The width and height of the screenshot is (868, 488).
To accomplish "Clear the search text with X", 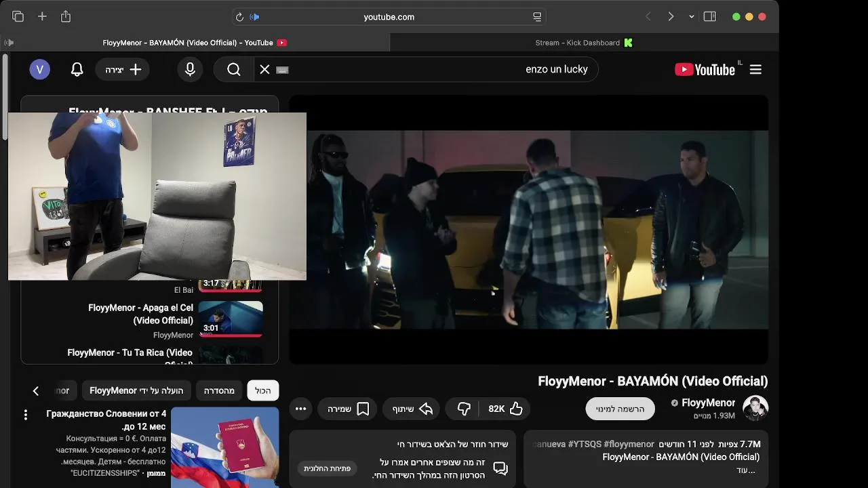I will click(264, 69).
